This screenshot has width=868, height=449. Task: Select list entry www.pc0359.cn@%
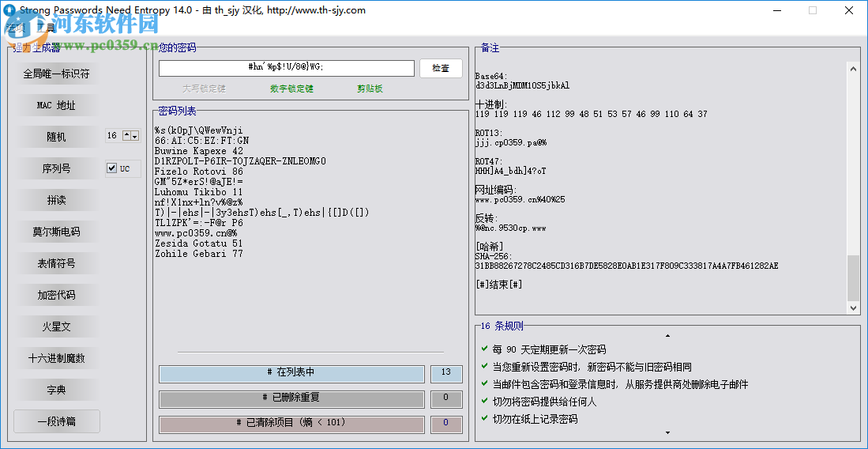click(x=196, y=233)
